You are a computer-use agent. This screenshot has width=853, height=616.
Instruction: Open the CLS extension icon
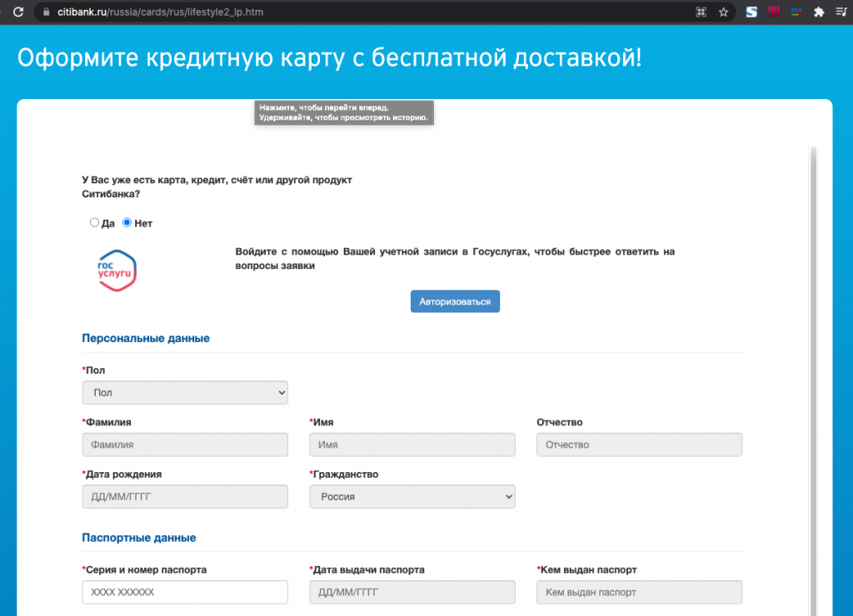796,12
